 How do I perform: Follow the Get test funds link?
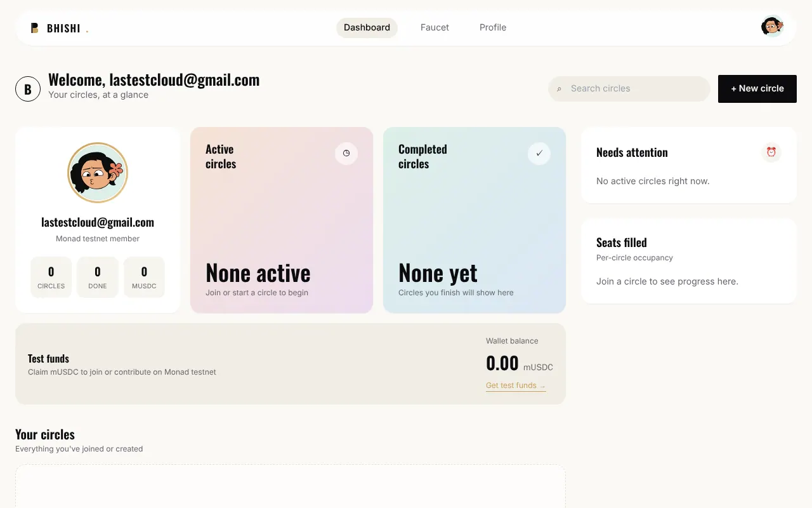[x=516, y=385]
